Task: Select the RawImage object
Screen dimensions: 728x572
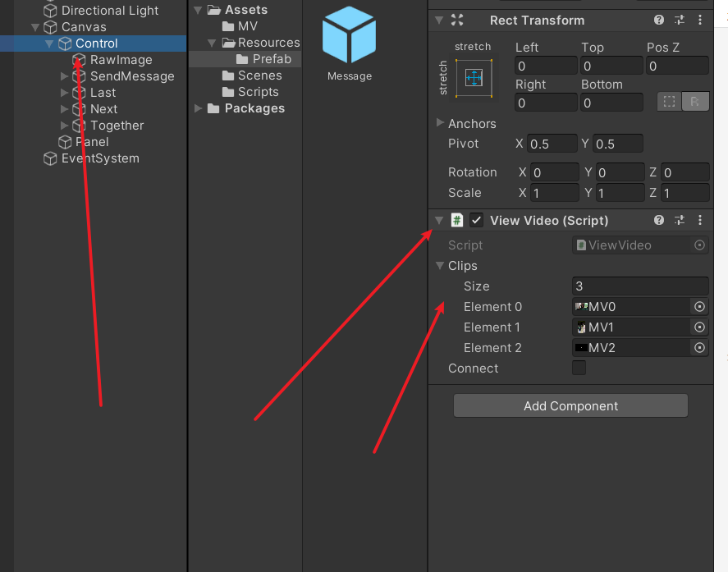Action: pos(121,60)
